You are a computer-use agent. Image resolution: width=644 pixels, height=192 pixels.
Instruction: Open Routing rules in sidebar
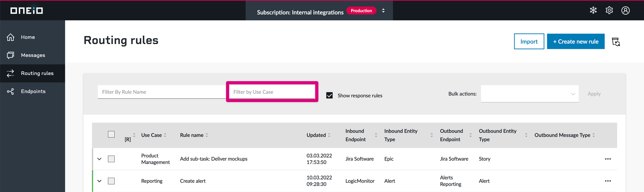(32, 73)
